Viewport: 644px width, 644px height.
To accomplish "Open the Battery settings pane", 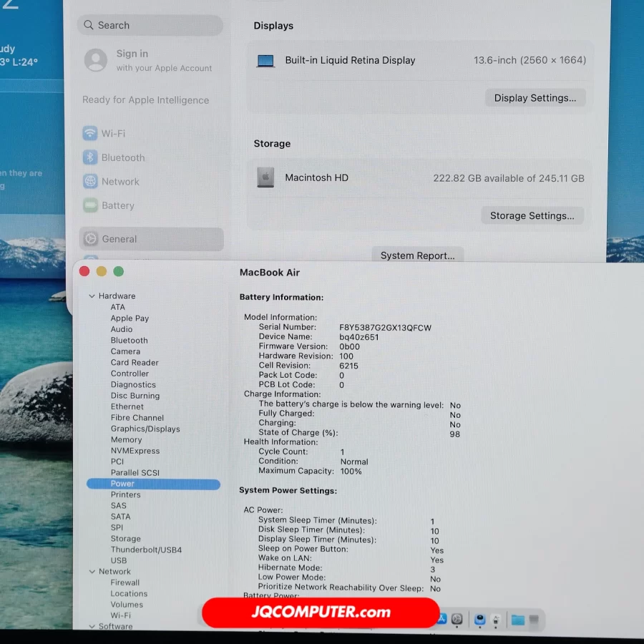I will [x=117, y=206].
